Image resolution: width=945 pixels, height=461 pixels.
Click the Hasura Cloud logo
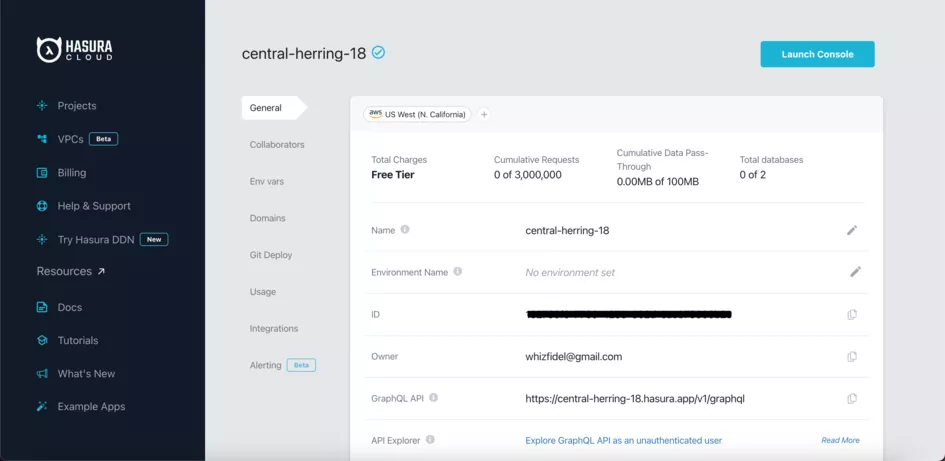(x=74, y=49)
